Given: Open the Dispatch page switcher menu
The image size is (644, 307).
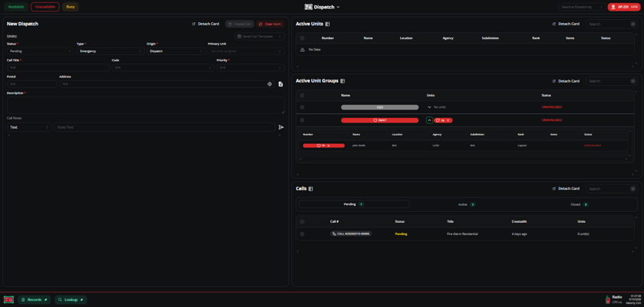Looking at the screenshot, I should [323, 7].
